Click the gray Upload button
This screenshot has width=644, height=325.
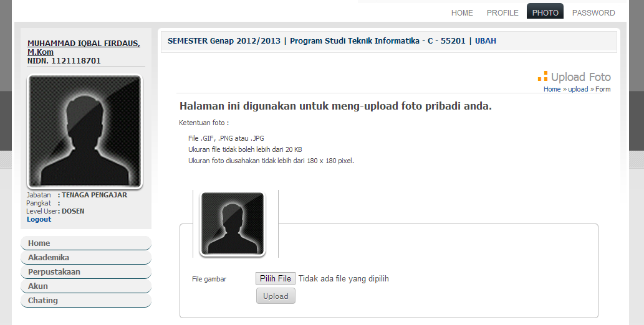click(276, 296)
